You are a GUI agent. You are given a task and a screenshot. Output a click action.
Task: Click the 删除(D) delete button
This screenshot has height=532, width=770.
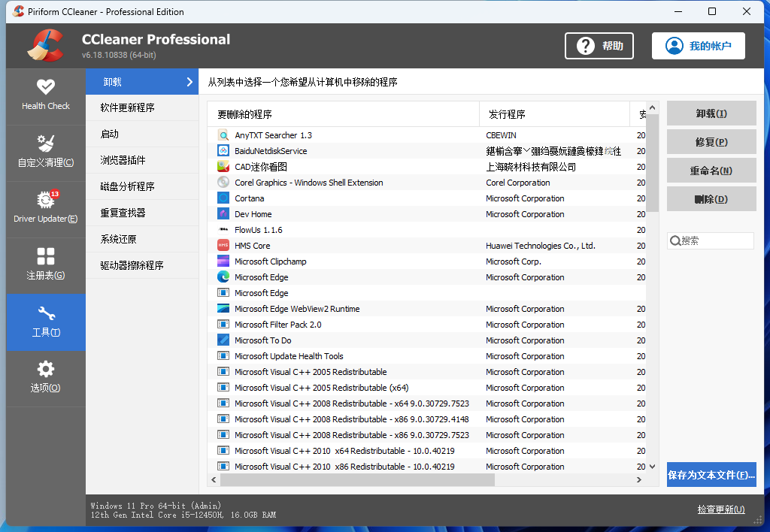[711, 199]
